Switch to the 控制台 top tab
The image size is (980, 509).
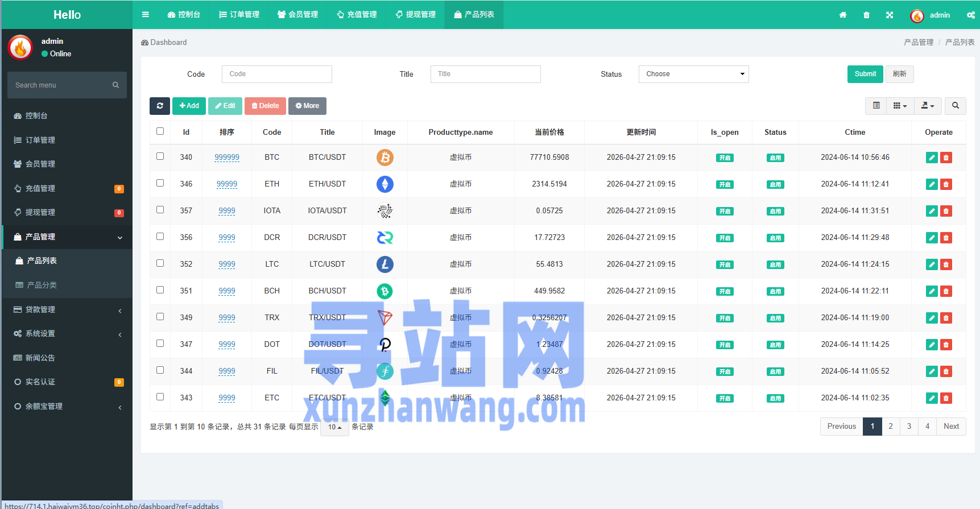pos(184,15)
